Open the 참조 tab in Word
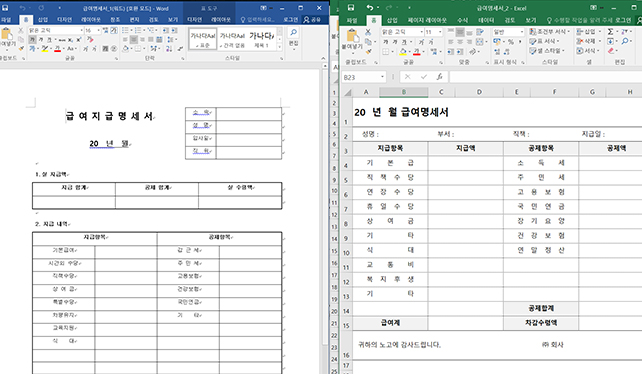642x374 pixels. point(115,19)
